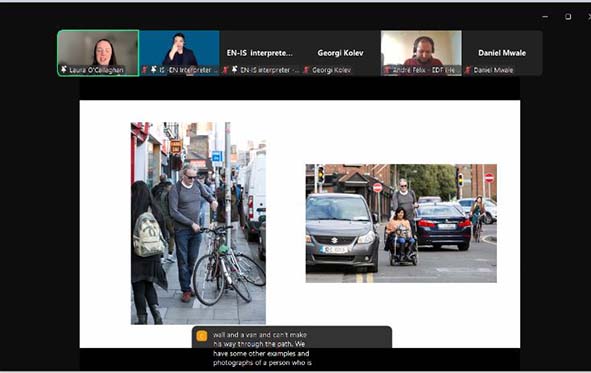Click the pin icon on EN-IS interpreter tile
This screenshot has height=373, width=591.
[x=234, y=70]
